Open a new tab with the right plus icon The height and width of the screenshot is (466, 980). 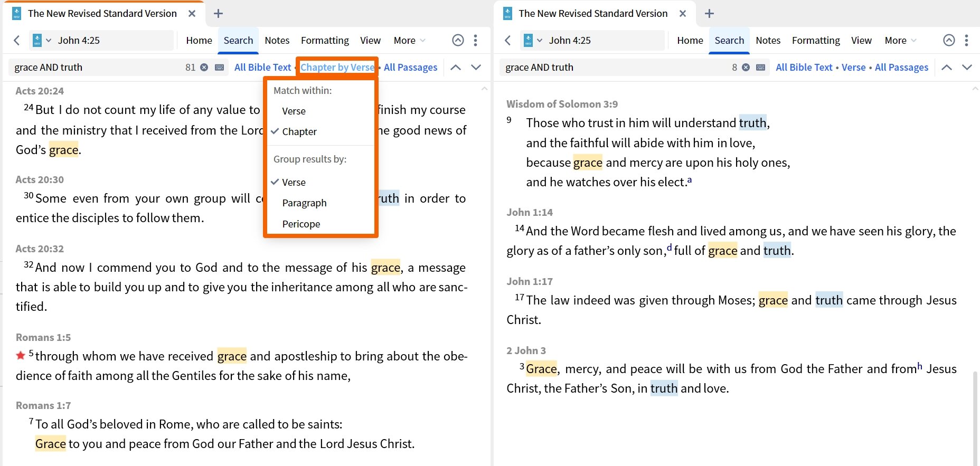tap(709, 14)
